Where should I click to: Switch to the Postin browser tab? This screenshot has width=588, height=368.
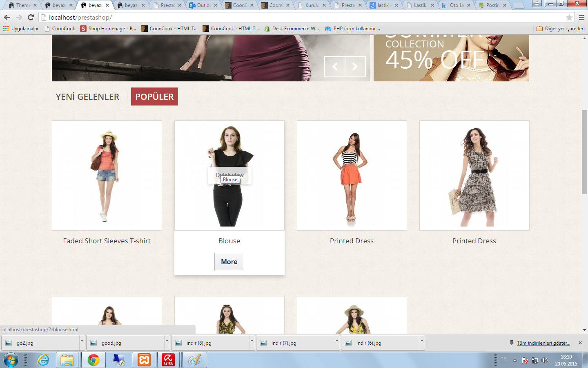tap(492, 5)
